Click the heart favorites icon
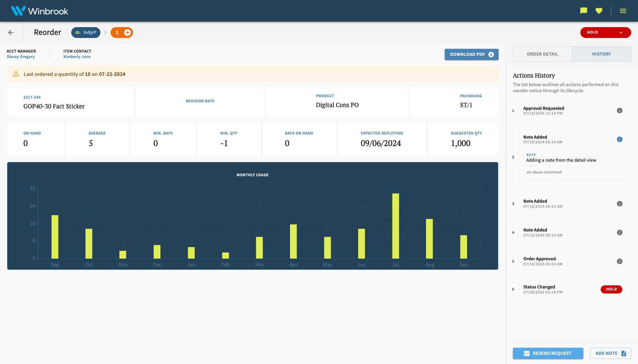Screen dimensions: 638x364 click(x=599, y=11)
